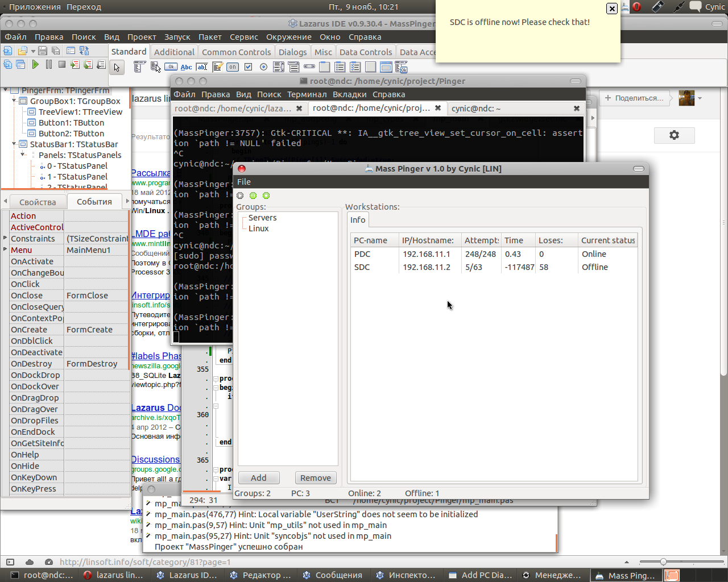This screenshot has height=582, width=728.
Task: Pick the TToggleBox 'on' component icon
Action: tap(233, 67)
